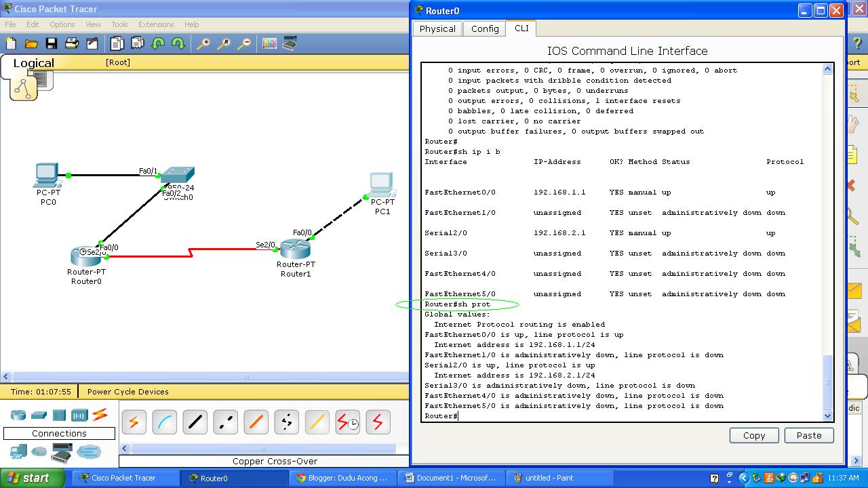Select the Routers device category
The image size is (868, 488).
(18, 415)
